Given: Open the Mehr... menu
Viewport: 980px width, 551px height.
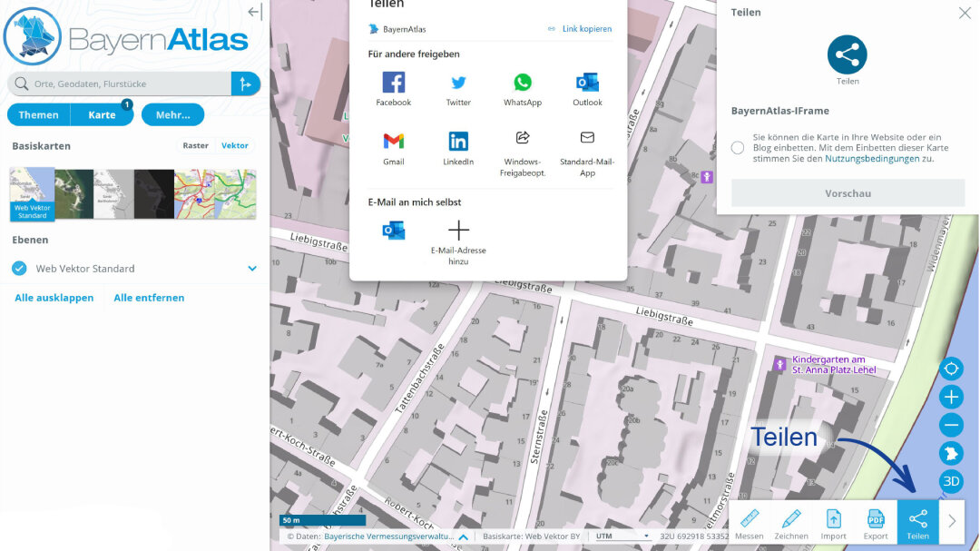Looking at the screenshot, I should coord(172,115).
